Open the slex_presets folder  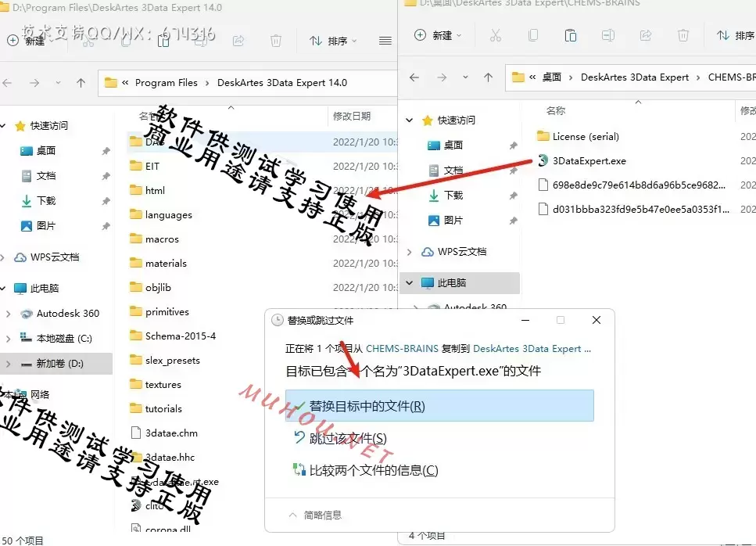click(172, 361)
